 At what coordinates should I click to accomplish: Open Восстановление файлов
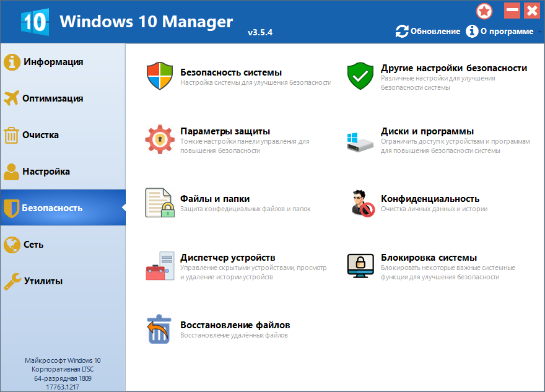coord(235,325)
